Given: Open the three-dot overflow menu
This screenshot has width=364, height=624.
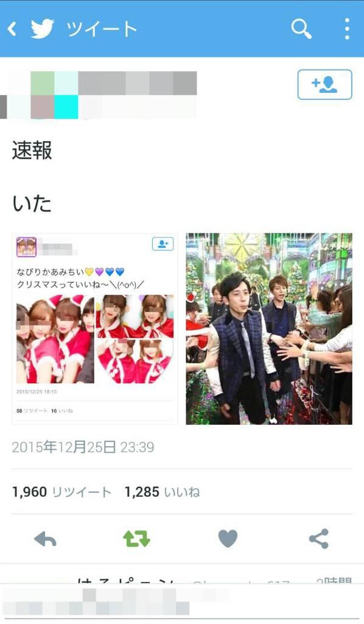Looking at the screenshot, I should (x=347, y=29).
